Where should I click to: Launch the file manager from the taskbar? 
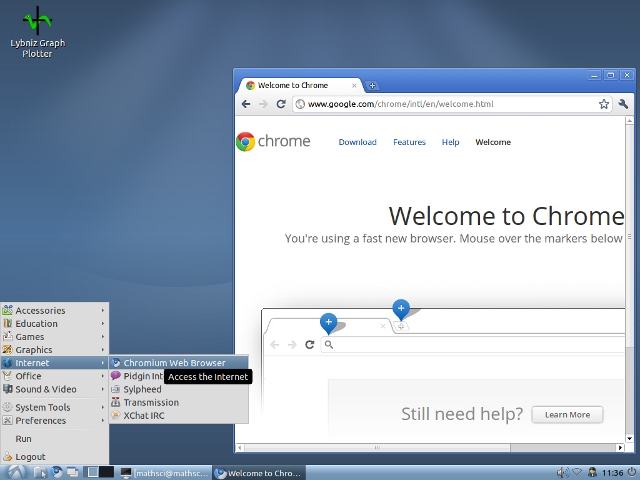tap(40, 473)
